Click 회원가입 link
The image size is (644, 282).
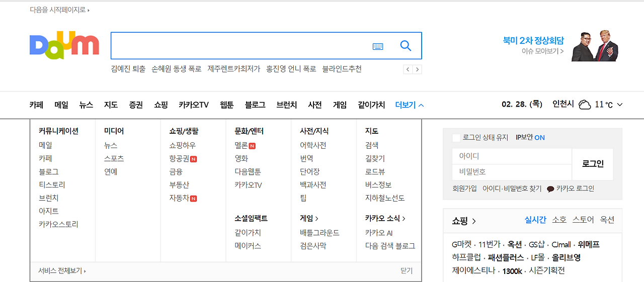point(464,189)
